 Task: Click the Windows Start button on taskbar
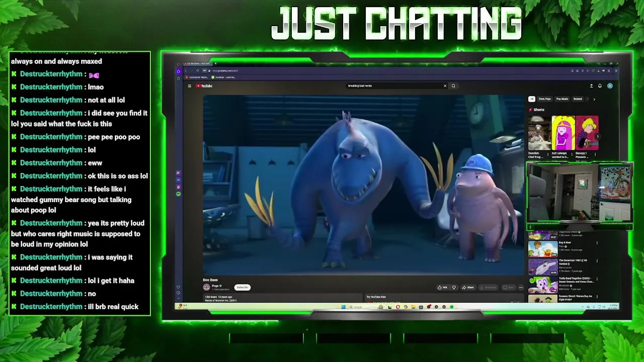coord(344,307)
